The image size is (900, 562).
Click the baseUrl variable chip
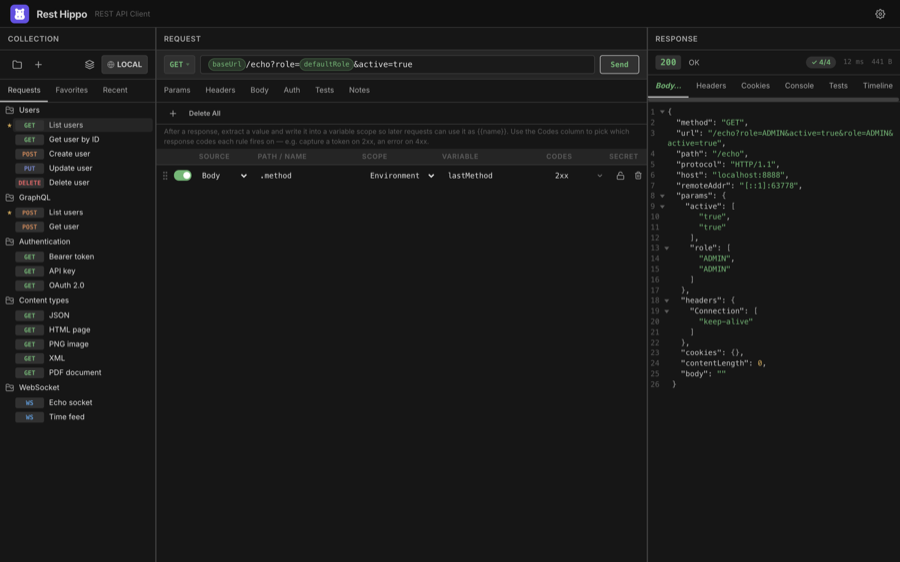pos(227,64)
